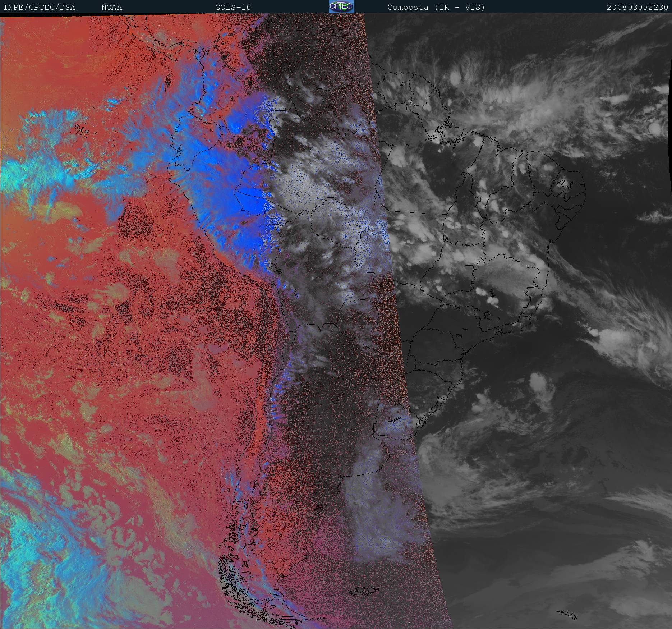Click the NOAA label in the header
The width and height of the screenshot is (672, 629).
click(111, 7)
